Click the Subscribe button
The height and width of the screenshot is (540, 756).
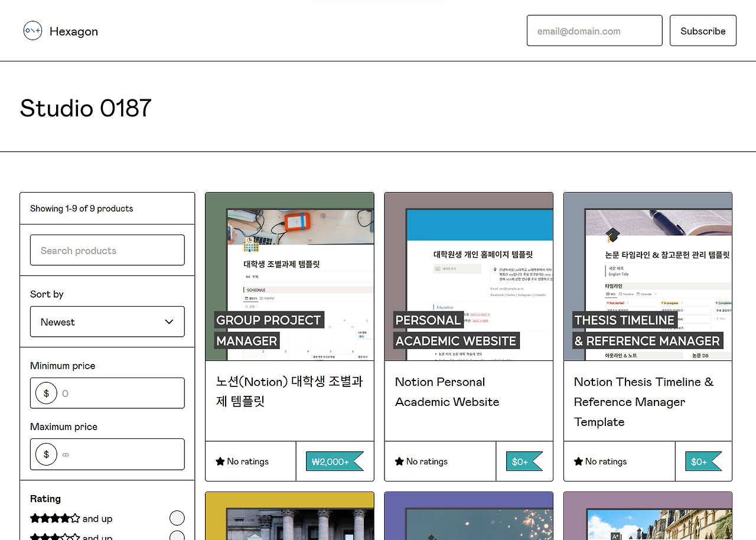[703, 30]
